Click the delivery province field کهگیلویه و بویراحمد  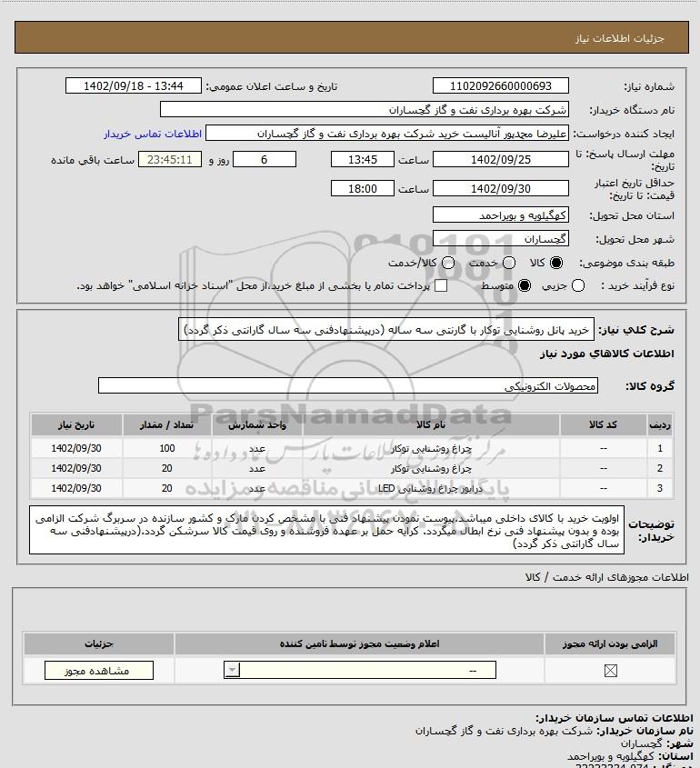(501, 215)
